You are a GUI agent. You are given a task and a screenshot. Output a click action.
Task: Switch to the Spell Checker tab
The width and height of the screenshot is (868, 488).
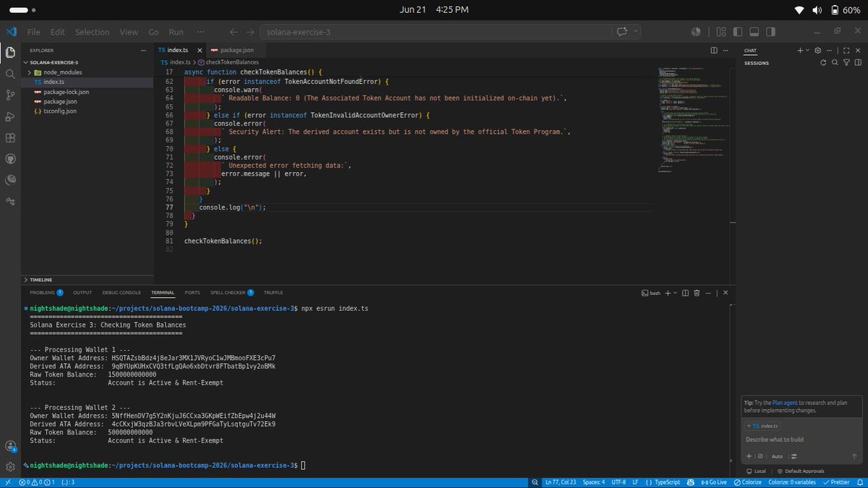pos(231,293)
